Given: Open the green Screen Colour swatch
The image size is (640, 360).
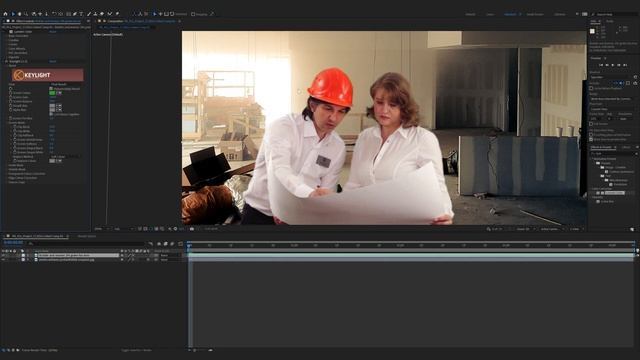Looking at the screenshot, I should [52, 93].
